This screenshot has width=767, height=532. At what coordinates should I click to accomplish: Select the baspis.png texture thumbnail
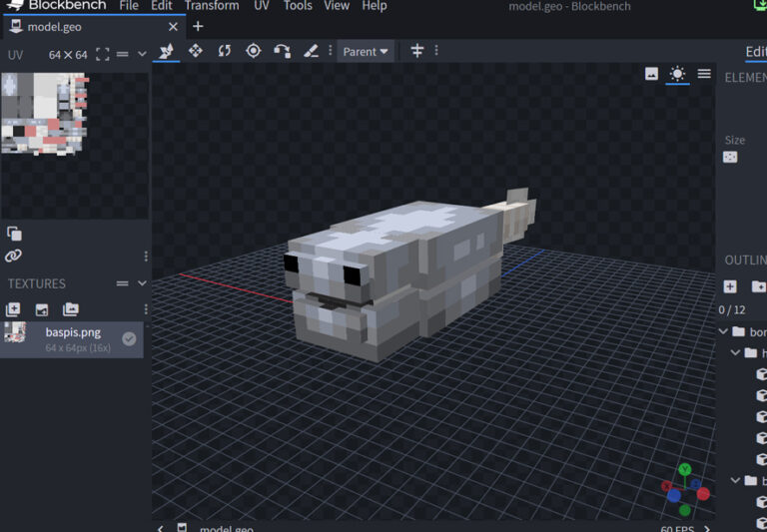(15, 334)
